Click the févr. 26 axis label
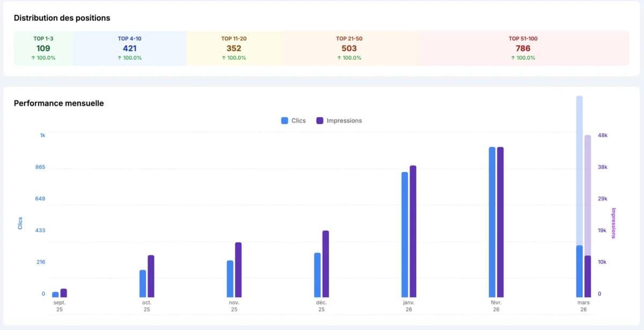The image size is (644, 330). point(496,305)
